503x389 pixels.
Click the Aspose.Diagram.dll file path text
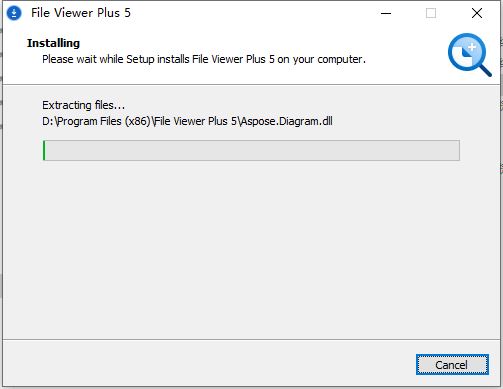pos(187,121)
